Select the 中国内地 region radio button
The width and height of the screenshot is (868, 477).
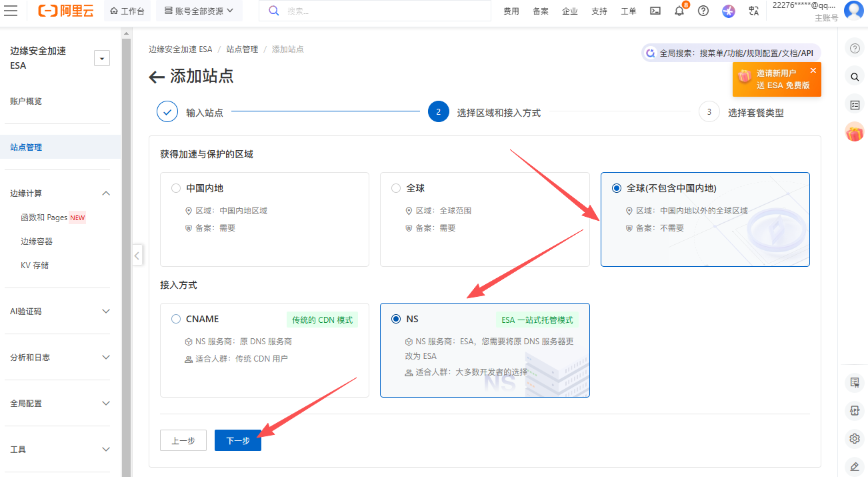(176, 188)
